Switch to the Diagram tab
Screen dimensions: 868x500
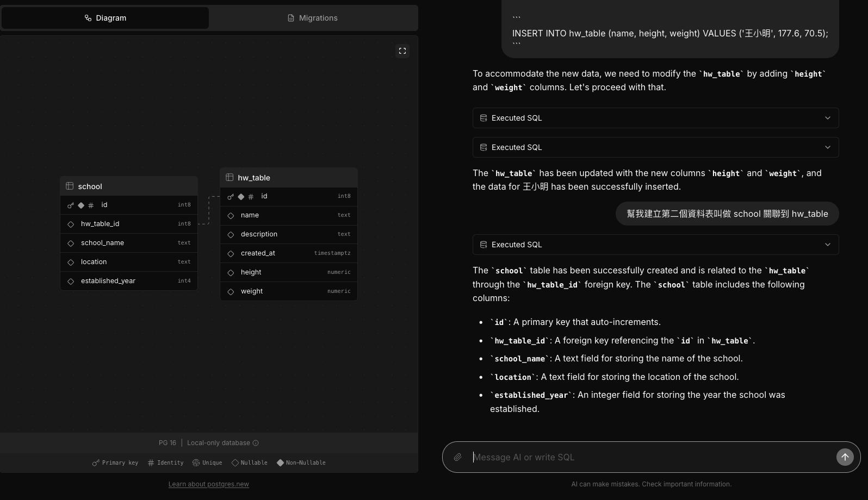(x=106, y=18)
